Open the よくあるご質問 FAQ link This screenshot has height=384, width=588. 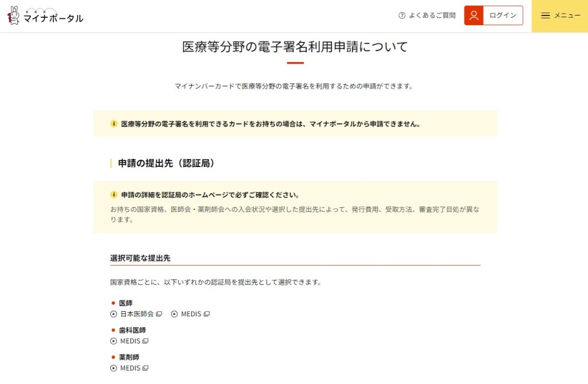tap(427, 15)
